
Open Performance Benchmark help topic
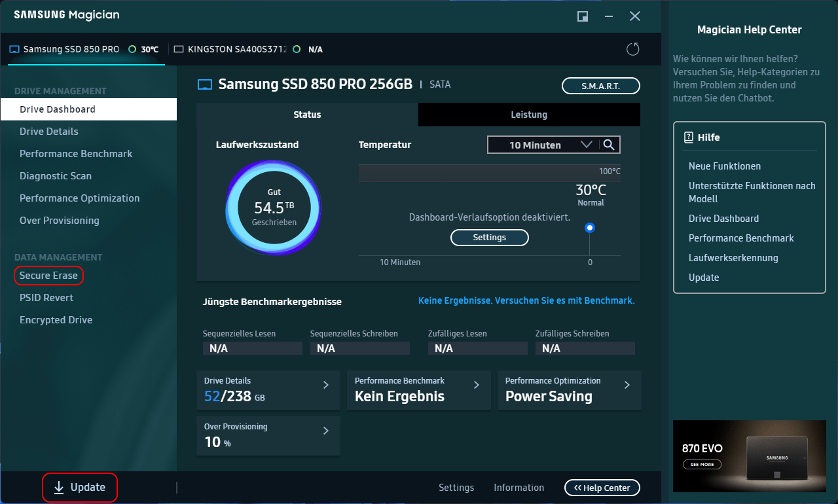point(741,238)
